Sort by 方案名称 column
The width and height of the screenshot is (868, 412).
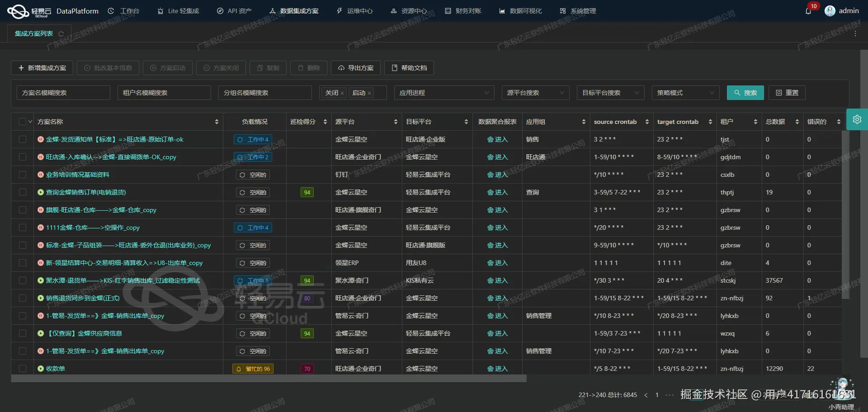[217, 122]
